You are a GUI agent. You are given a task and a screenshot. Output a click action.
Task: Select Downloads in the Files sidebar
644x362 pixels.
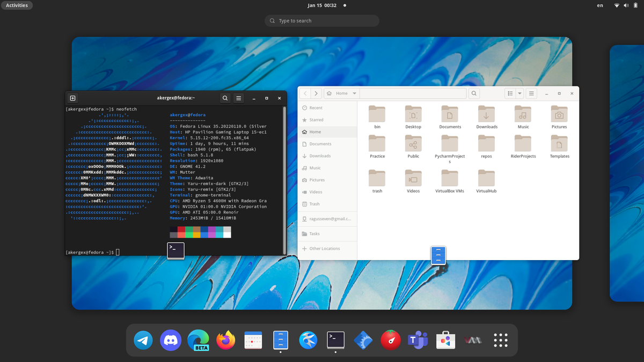click(327, 156)
